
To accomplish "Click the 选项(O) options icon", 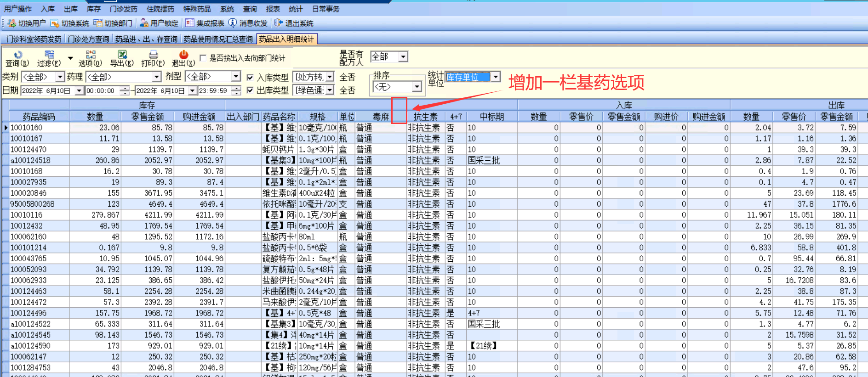I will (x=91, y=55).
